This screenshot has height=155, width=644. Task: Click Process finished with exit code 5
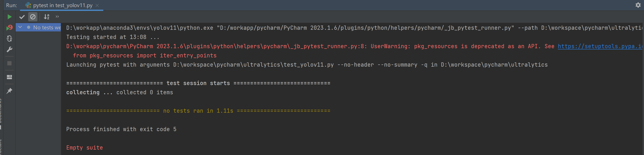[x=121, y=129]
